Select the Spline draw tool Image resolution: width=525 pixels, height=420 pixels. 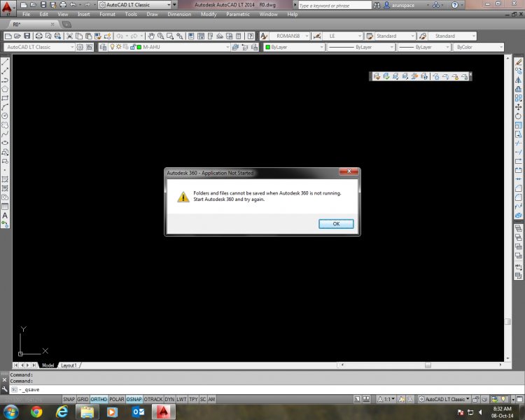(x=5, y=134)
